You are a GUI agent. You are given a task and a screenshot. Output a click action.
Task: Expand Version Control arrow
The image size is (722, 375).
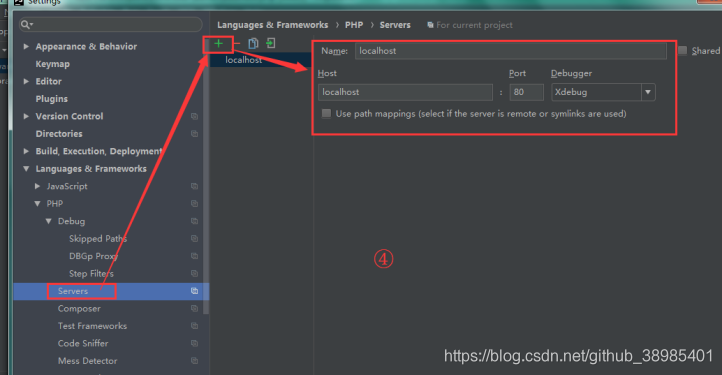pos(26,117)
